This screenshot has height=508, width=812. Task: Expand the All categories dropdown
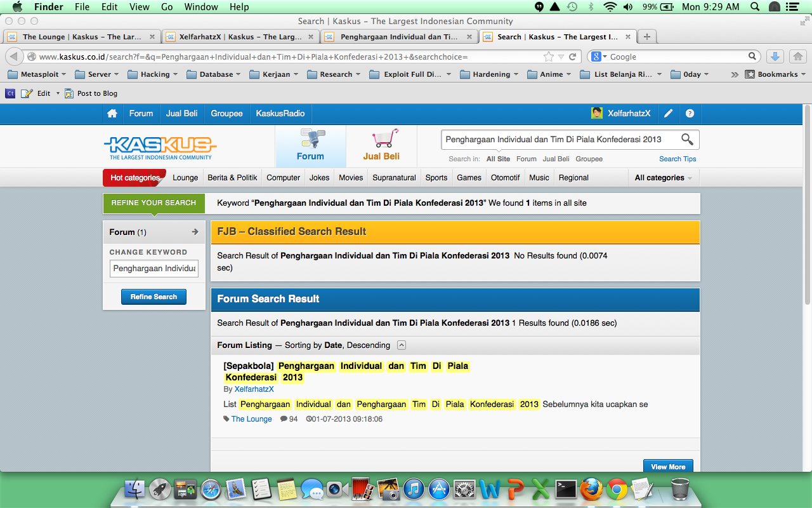663,178
